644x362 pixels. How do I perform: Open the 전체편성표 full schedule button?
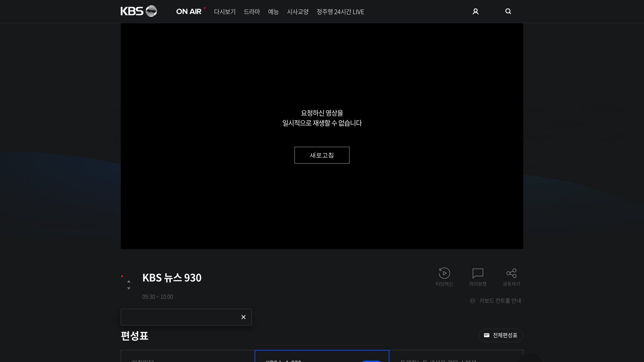click(501, 336)
